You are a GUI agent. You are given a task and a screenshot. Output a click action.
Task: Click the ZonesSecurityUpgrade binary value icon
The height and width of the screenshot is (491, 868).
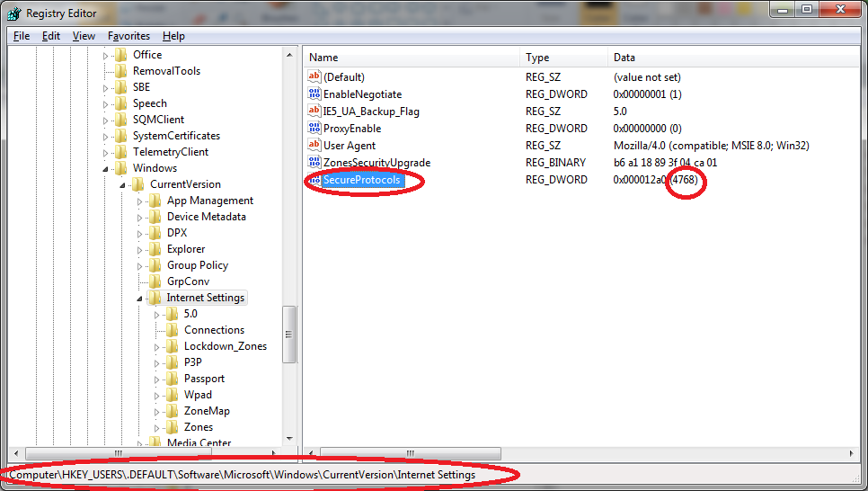314,163
